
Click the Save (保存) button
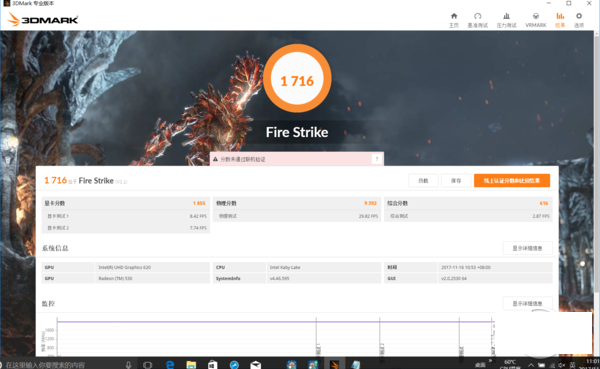click(456, 181)
